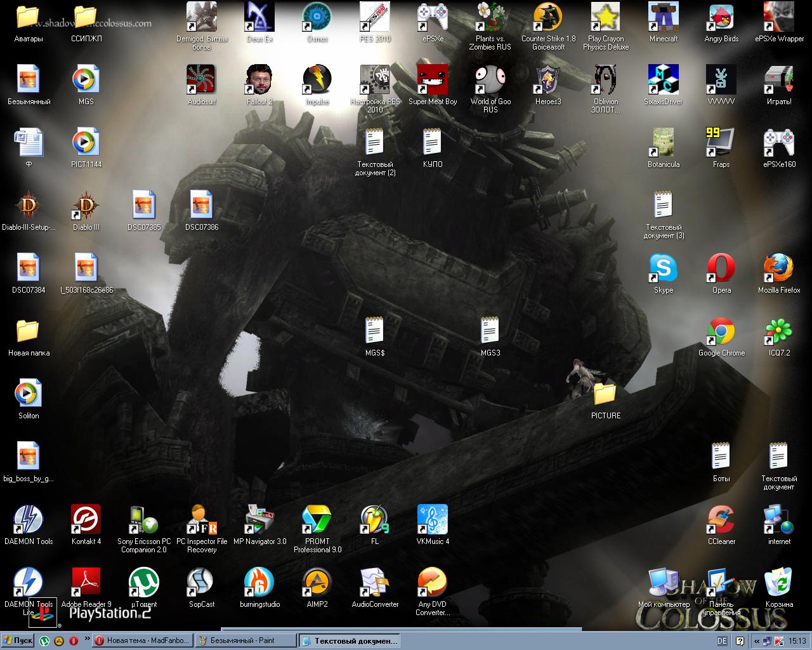Screen dimensions: 812x650
Task: Select the Counter Strike 1.8 icon
Action: pyautogui.click(x=548, y=18)
